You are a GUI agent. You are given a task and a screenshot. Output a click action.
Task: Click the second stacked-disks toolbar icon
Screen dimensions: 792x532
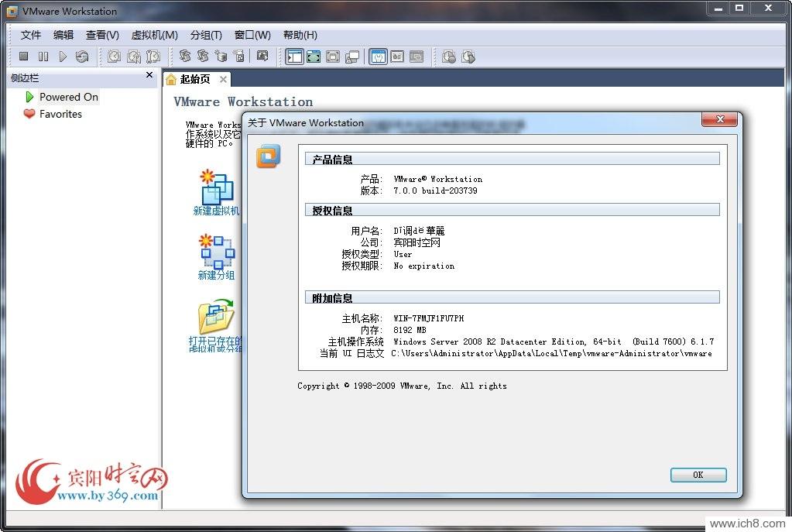coord(203,56)
